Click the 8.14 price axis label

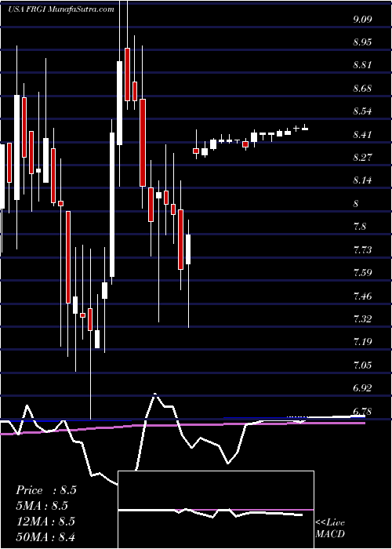(362, 180)
